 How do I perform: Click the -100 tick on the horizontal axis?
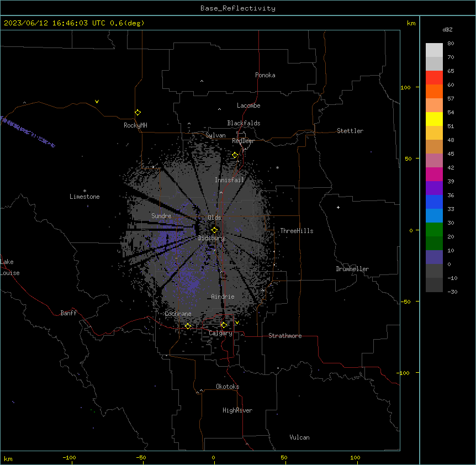69,457
